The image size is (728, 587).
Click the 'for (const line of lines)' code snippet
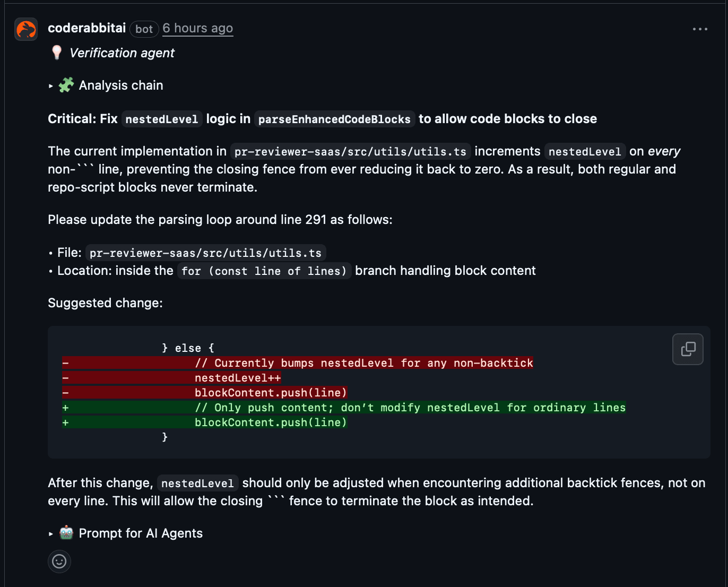tap(264, 271)
